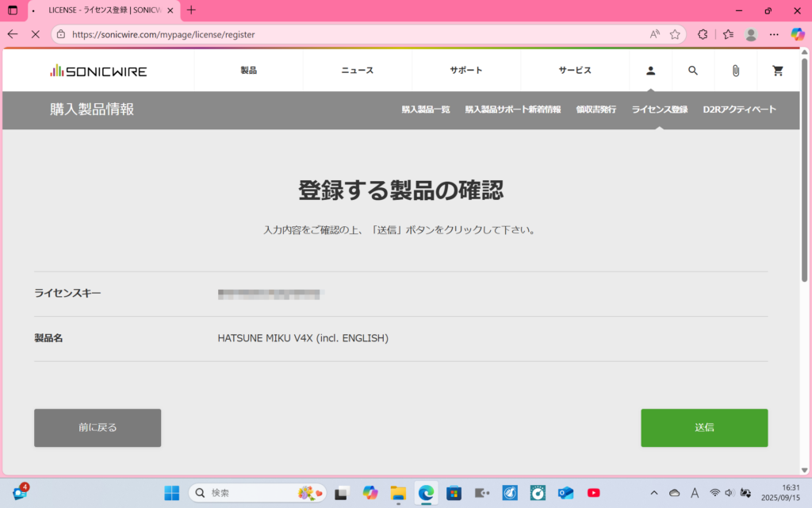
Task: Open Windows Start menu
Action: (172, 493)
